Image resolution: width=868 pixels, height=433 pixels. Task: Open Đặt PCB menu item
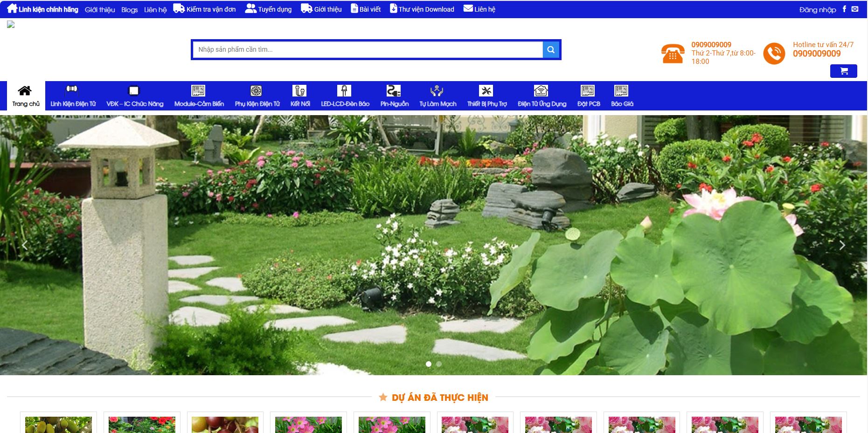pos(589,96)
